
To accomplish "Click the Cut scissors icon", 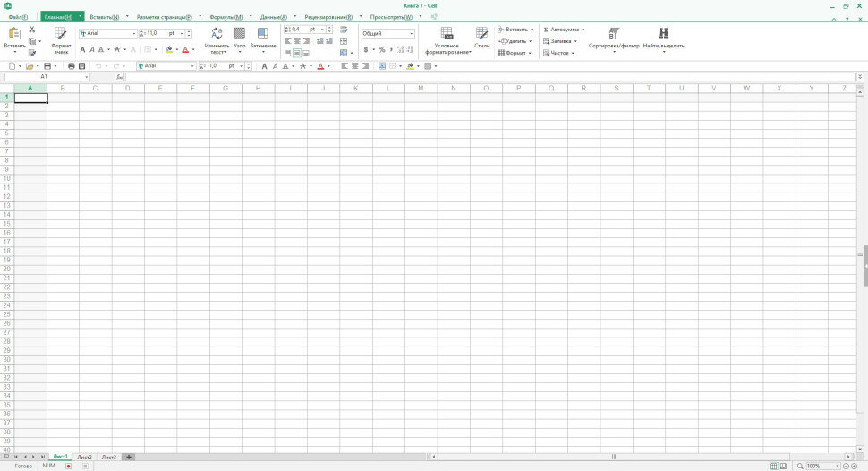I will (x=32, y=30).
